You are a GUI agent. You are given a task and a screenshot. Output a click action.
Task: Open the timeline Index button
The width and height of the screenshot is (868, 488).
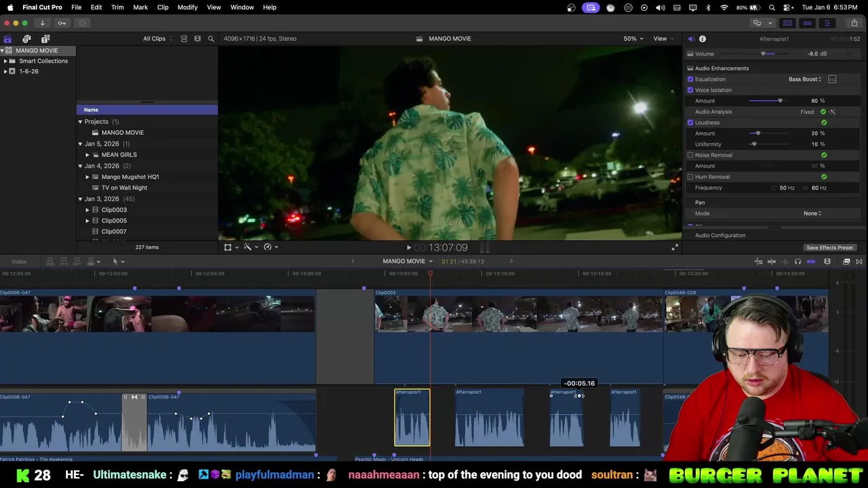coord(19,262)
